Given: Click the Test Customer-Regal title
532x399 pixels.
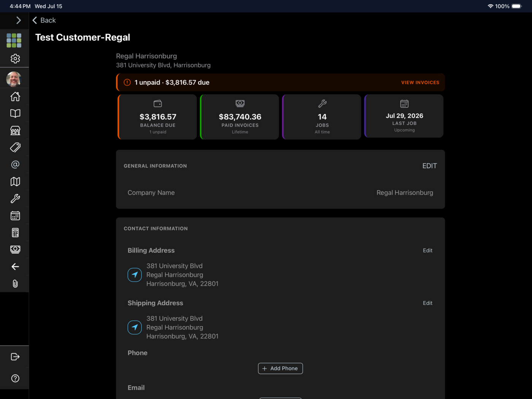Looking at the screenshot, I should (x=83, y=37).
